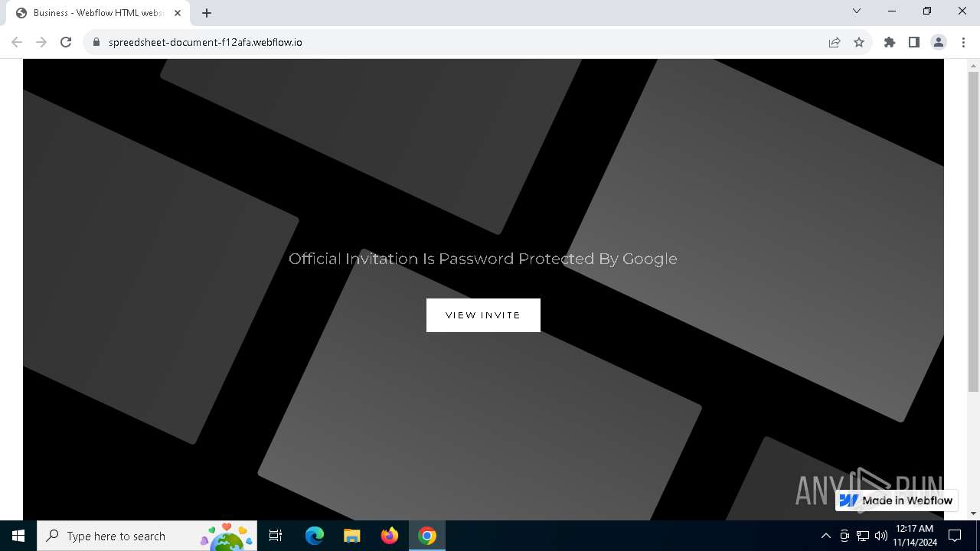Click the Chrome taskbar icon

[x=427, y=536]
